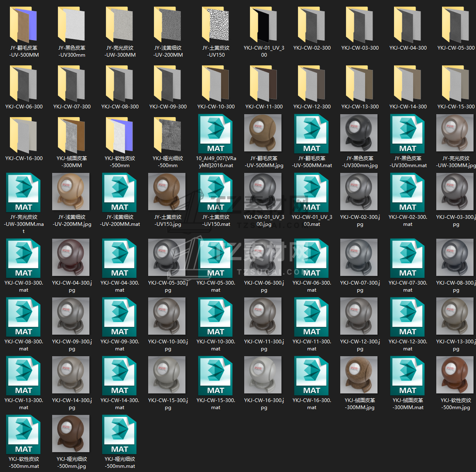Viewport: 476px width, 472px height.
Task: Open YKJ-CW-16-300.jpg white material thumbnail
Action: coord(263,375)
